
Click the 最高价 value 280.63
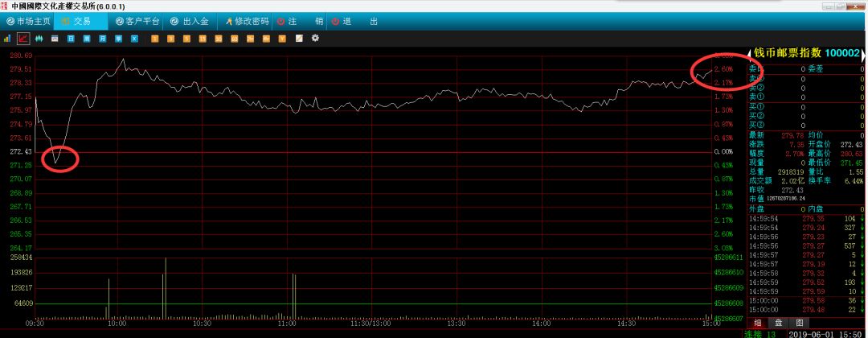point(853,154)
